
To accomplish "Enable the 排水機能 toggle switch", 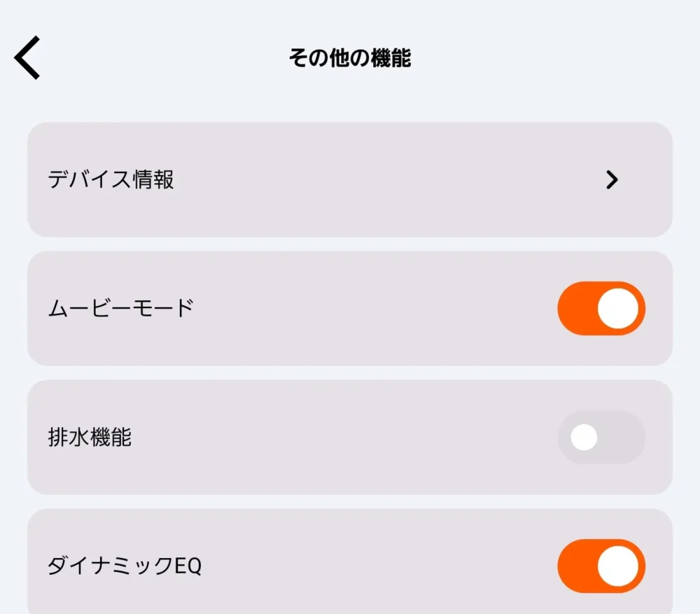I will click(x=601, y=438).
